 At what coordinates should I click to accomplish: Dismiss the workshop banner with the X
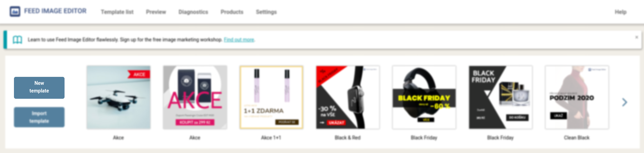click(637, 37)
